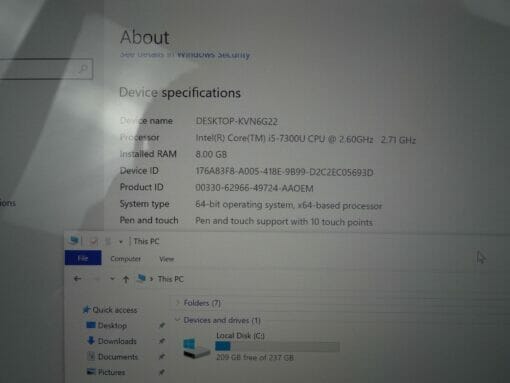Select the Local Disk (C:) drive icon
This screenshot has width=510, height=383.
(196, 348)
